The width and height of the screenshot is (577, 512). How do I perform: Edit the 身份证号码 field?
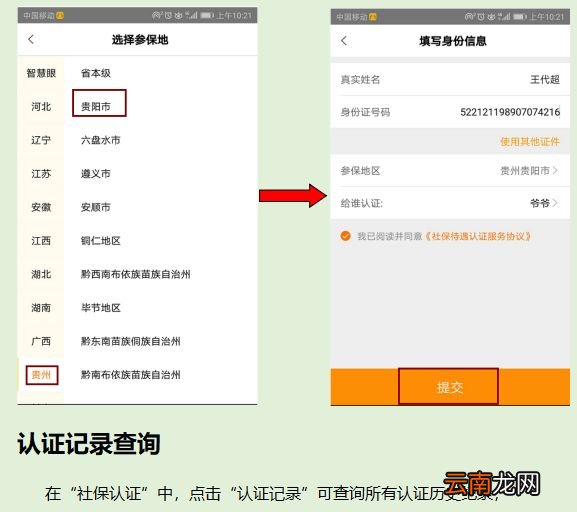click(450, 112)
